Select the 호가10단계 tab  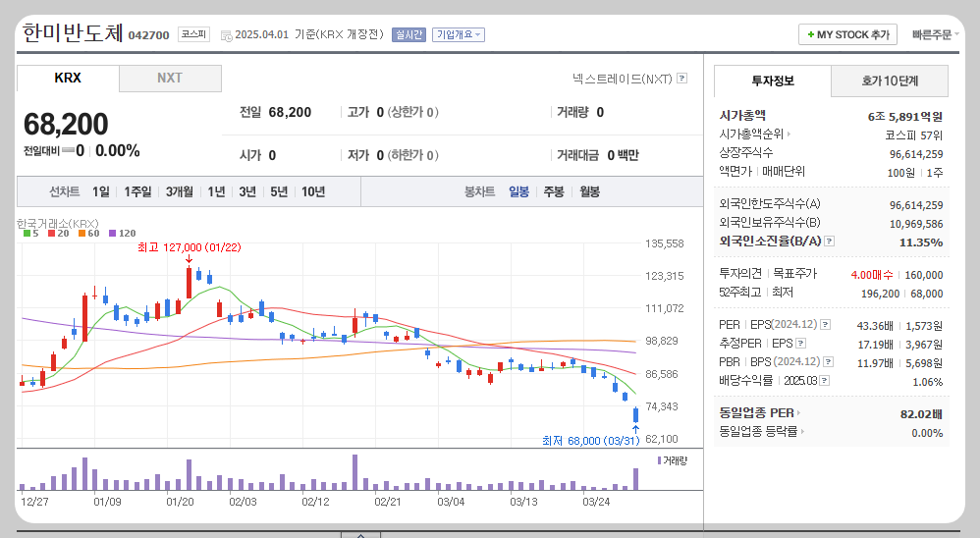[890, 81]
